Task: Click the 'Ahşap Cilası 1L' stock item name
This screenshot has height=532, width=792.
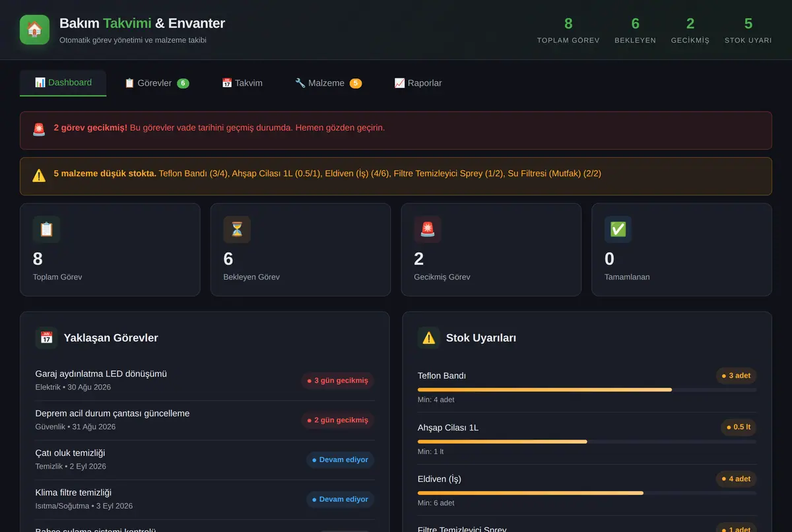Action: click(x=448, y=427)
